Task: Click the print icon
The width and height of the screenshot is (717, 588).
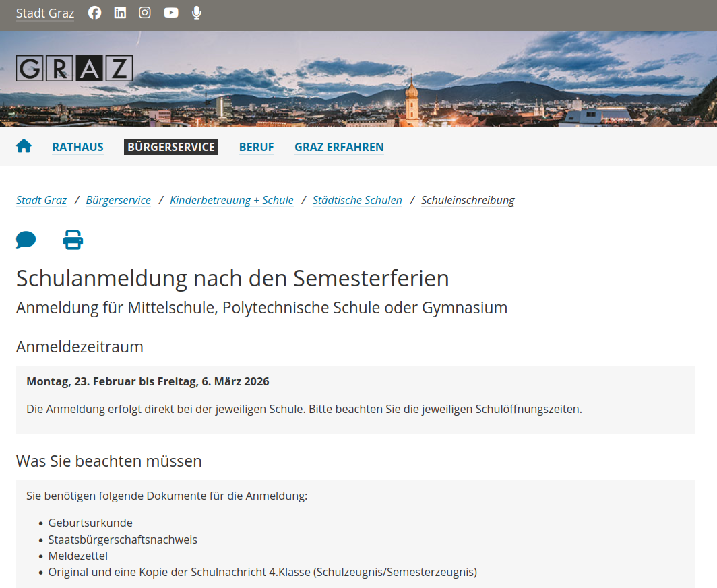Action: tap(73, 240)
